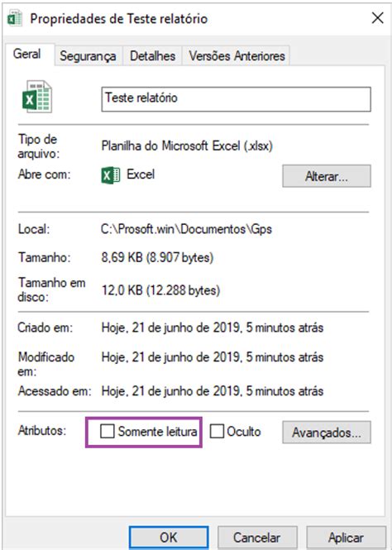Click the large Excel file icon beside the name field
Viewport: 392px width, 550px height.
(x=37, y=97)
